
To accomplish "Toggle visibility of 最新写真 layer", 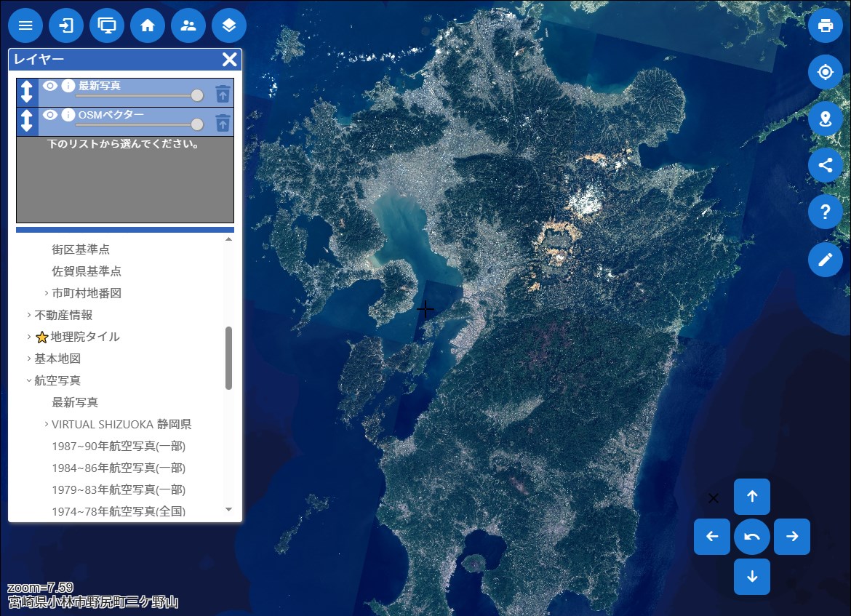I will pos(50,86).
